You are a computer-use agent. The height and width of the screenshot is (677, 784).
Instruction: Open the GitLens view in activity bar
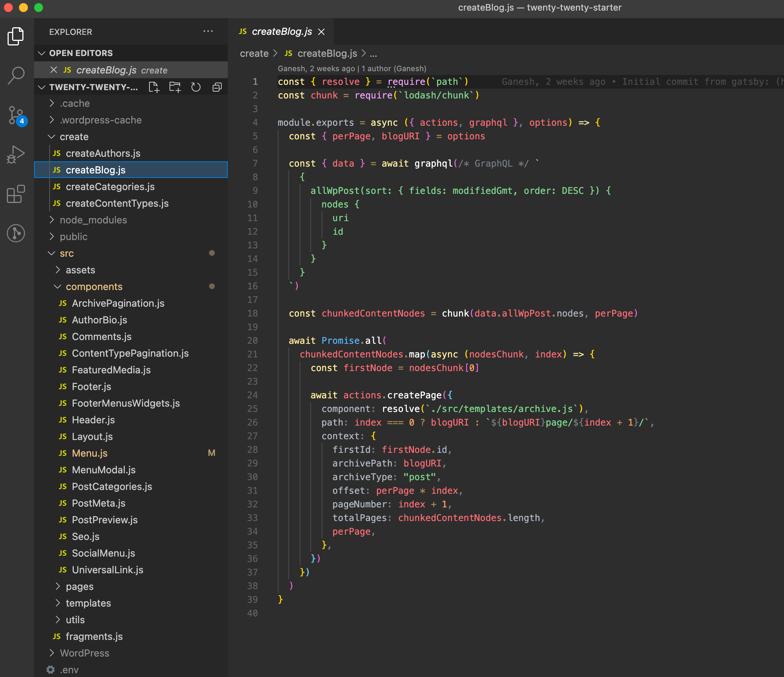click(16, 233)
